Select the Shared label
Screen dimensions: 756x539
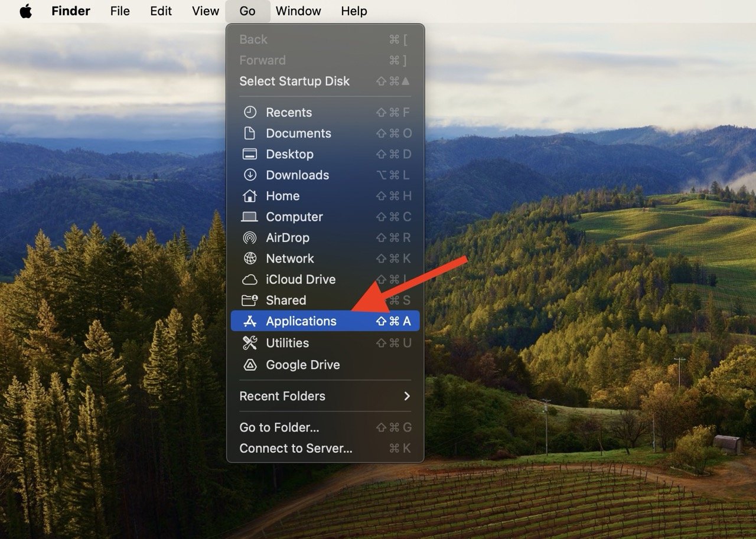pos(286,300)
